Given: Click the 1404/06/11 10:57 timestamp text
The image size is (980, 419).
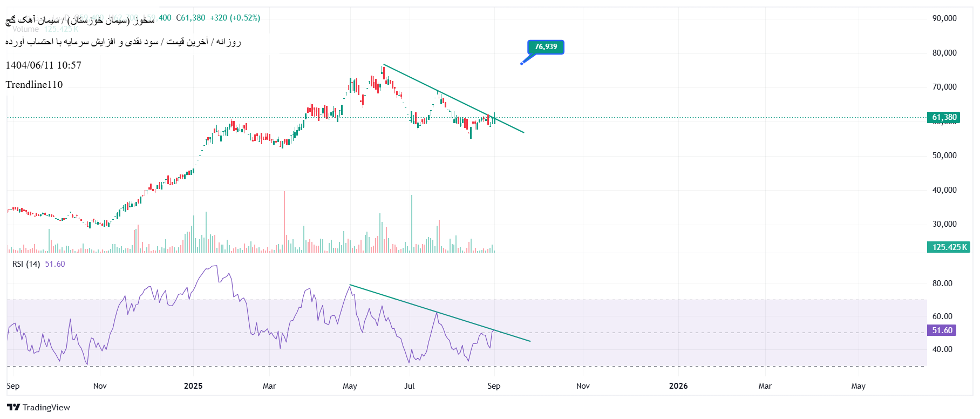Looking at the screenshot, I should [44, 65].
